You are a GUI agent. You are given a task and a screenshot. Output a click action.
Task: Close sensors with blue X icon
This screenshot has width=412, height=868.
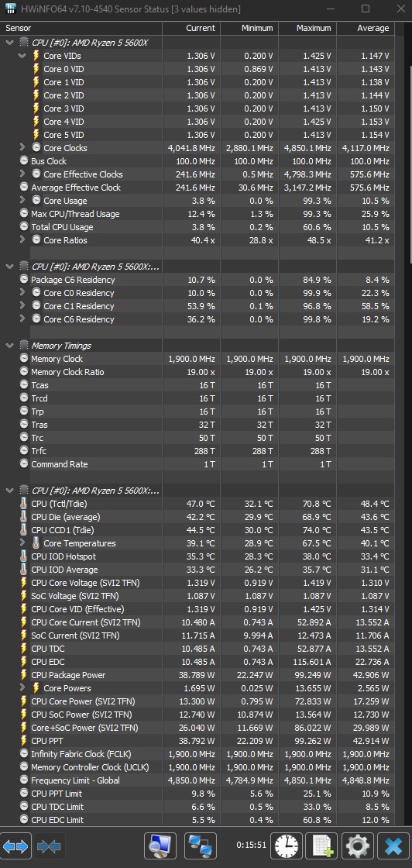tap(393, 846)
